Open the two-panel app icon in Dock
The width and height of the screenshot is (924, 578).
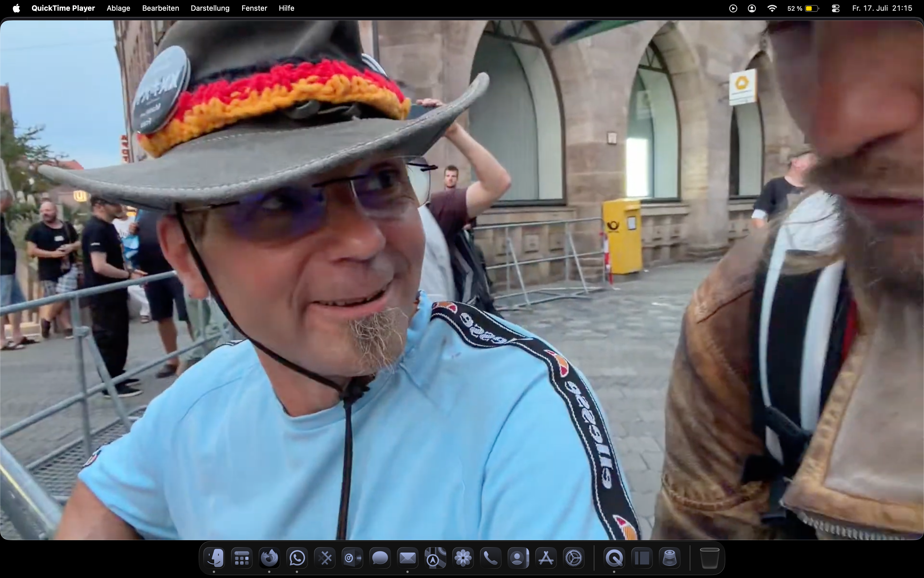pos(642,558)
